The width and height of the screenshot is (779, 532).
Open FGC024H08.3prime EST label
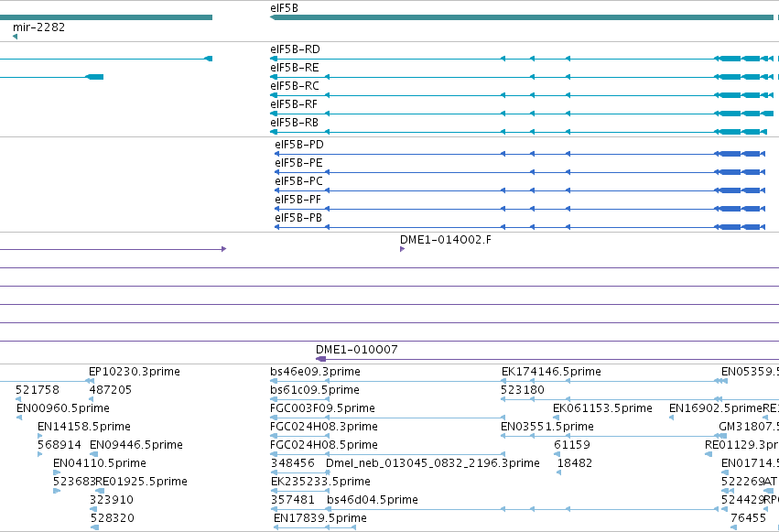tap(324, 427)
